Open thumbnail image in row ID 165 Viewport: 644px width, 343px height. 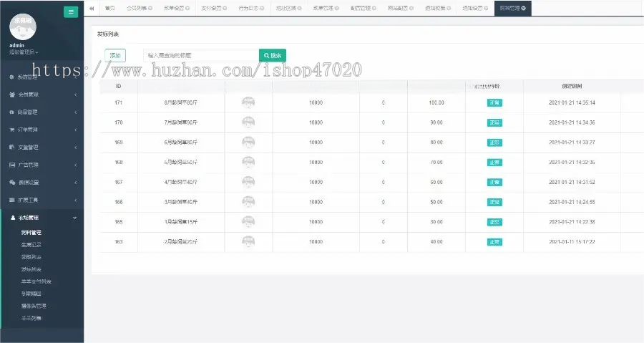pos(248,222)
